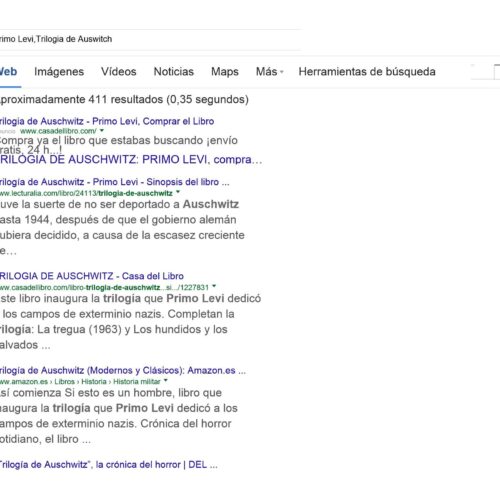Select the Web tab

click(x=8, y=72)
